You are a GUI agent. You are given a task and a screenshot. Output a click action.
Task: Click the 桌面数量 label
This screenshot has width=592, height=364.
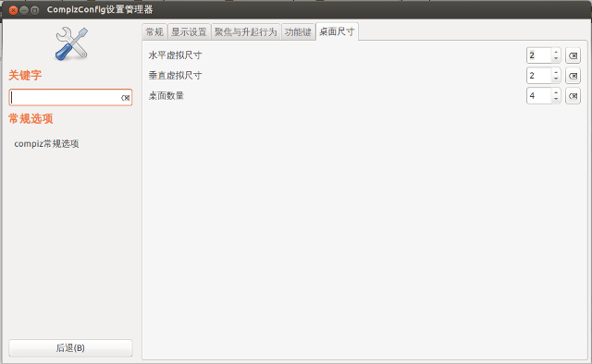tap(166, 96)
